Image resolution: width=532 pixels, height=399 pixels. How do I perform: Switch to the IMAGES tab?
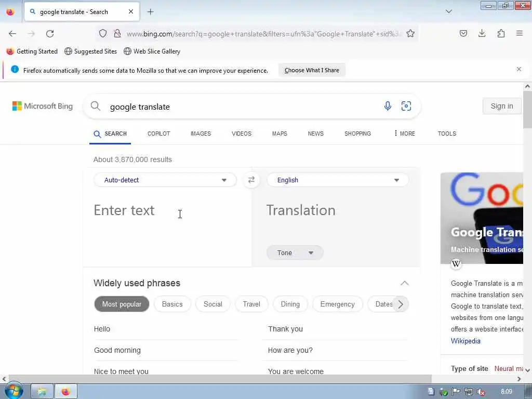201,134
